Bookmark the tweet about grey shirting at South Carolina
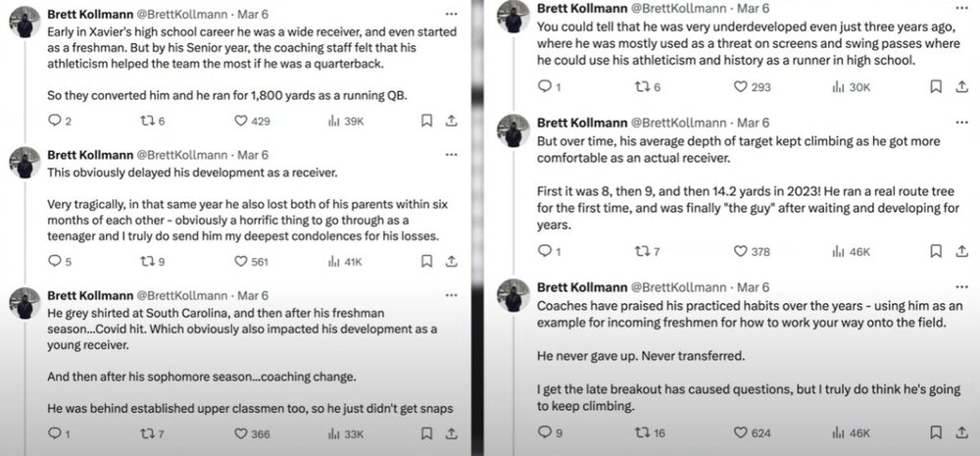Viewport: 980px width, 456px height. (x=427, y=433)
